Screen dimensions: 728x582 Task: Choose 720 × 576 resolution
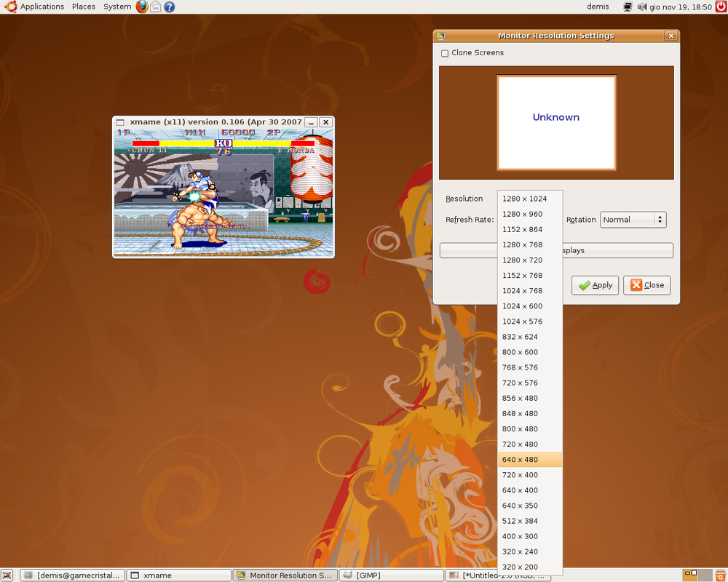pos(530,383)
